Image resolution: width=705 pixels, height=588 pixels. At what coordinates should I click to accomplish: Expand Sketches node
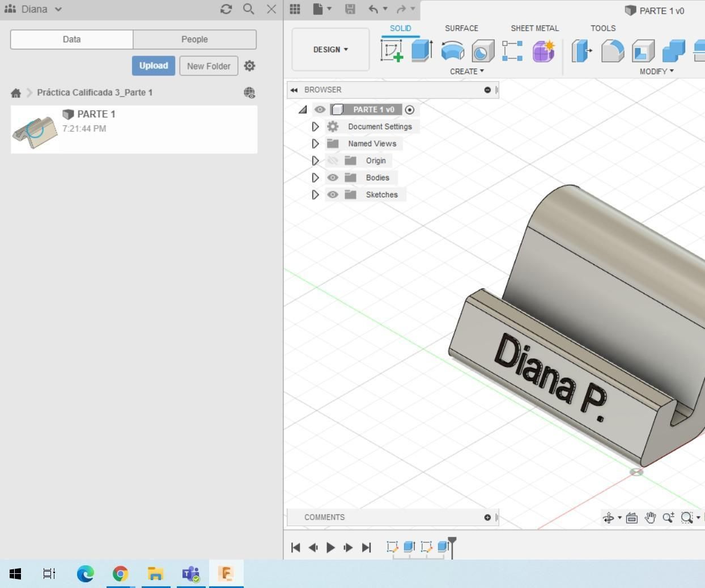coord(315,194)
